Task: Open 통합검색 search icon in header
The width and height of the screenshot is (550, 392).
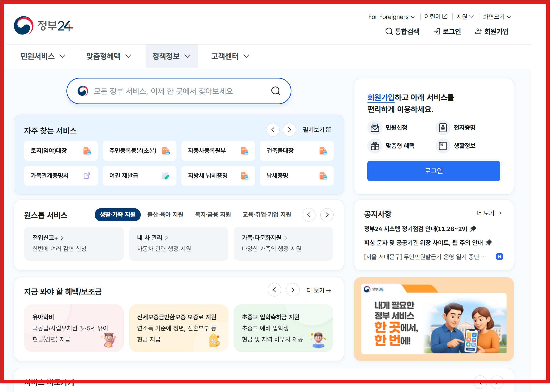Action: pyautogui.click(x=389, y=31)
